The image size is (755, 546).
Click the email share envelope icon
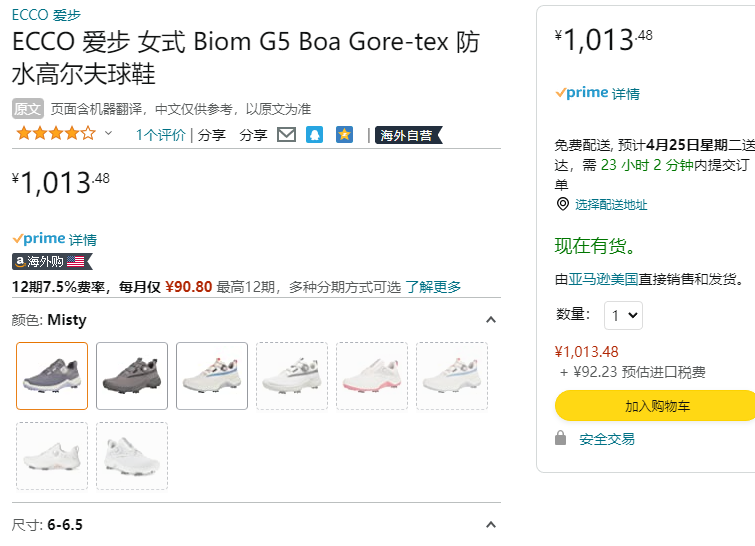286,134
